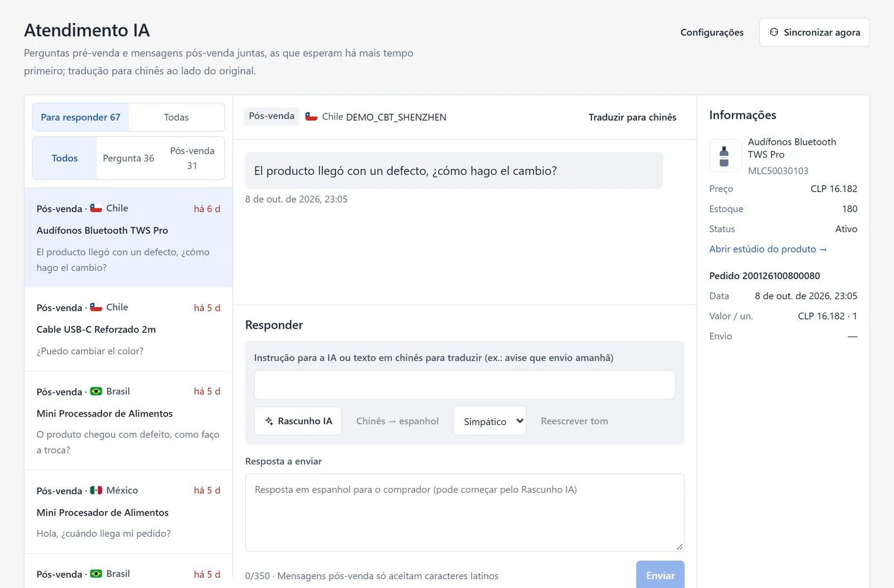
Task: Click the buyer message about defecto
Action: point(454,171)
